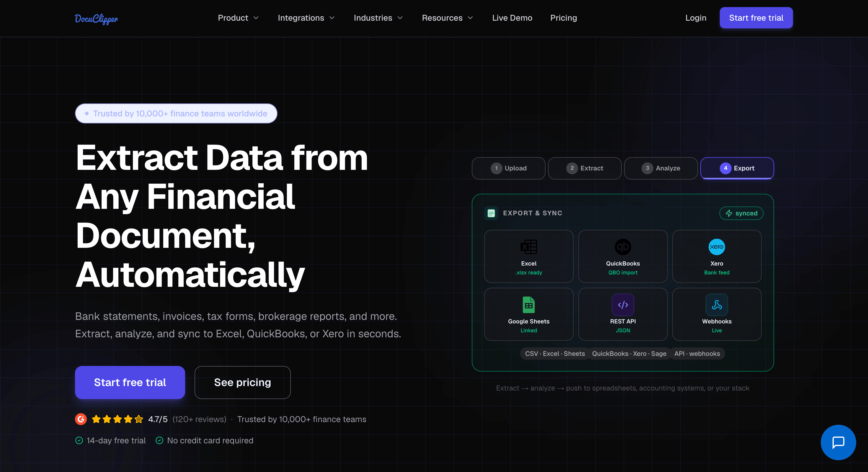Click the hero Start free trial button
The image size is (868, 472).
130,382
